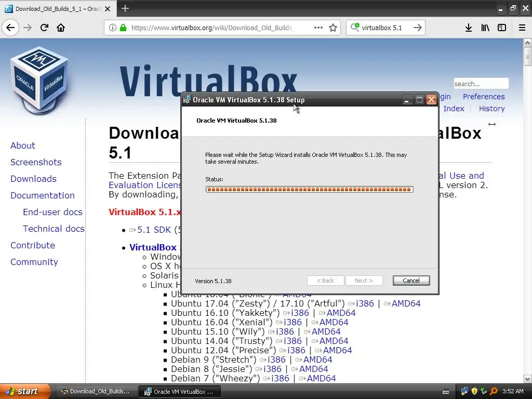Download Ubuntu 14.04 Trusty AMD64 package

tap(330, 341)
